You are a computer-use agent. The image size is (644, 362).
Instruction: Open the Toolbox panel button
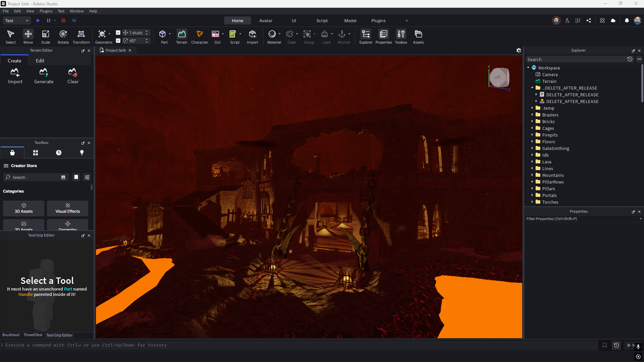pos(401,37)
